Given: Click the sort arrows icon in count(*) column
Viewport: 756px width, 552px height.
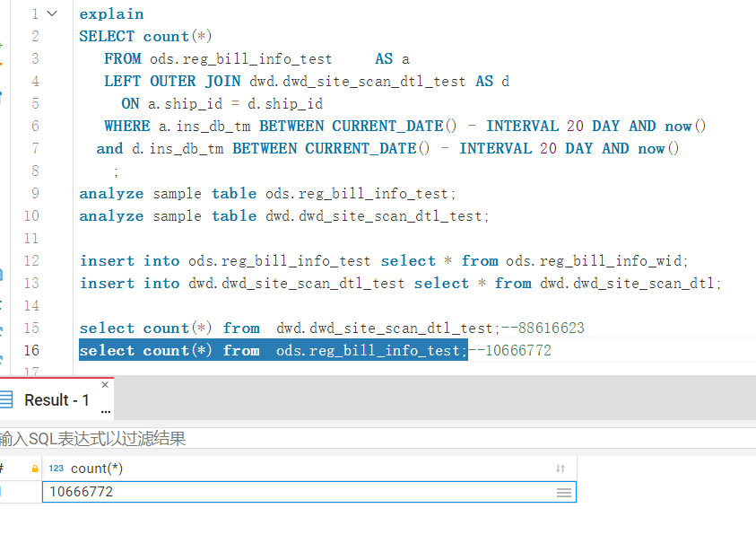Looking at the screenshot, I should [x=560, y=469].
